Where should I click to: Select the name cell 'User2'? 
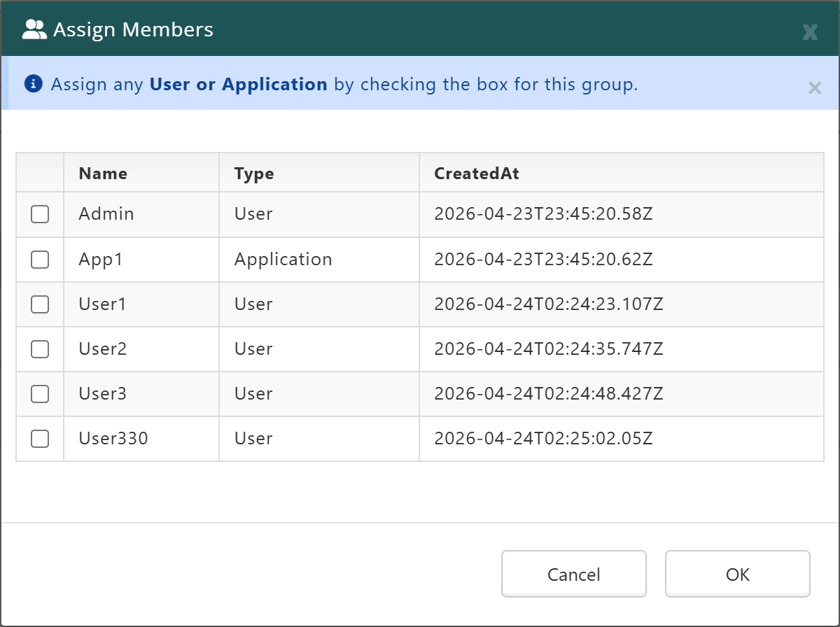point(141,349)
